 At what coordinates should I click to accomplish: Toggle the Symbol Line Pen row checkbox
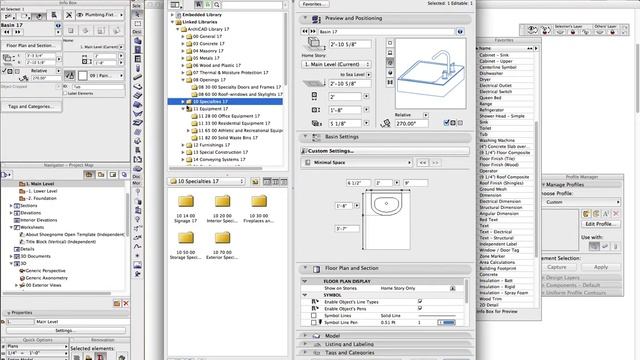click(313, 322)
